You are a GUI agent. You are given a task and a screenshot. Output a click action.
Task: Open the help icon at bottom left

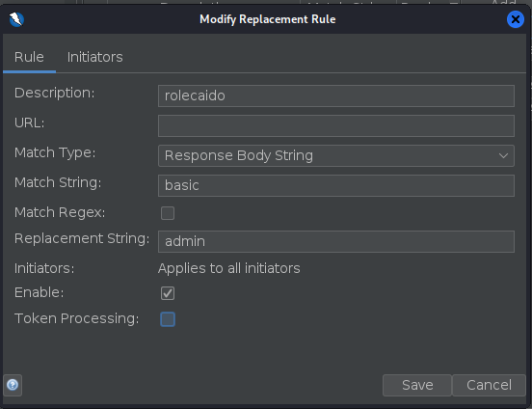(13, 385)
